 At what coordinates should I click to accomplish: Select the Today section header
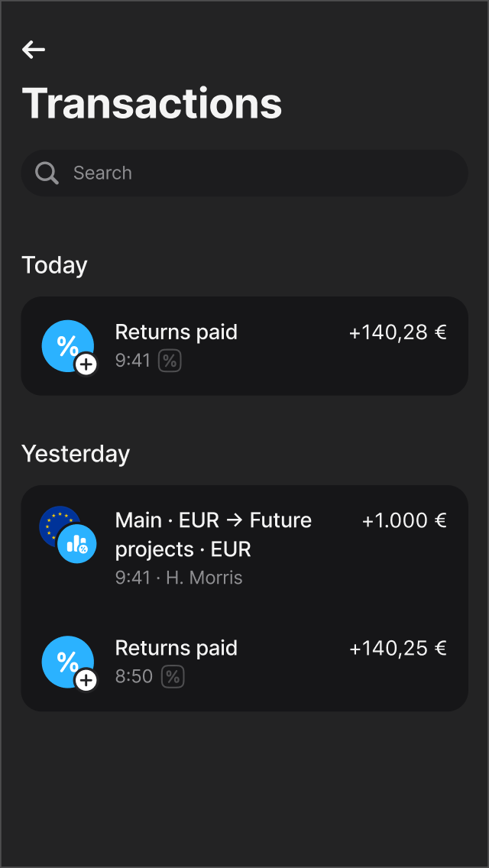point(54,264)
